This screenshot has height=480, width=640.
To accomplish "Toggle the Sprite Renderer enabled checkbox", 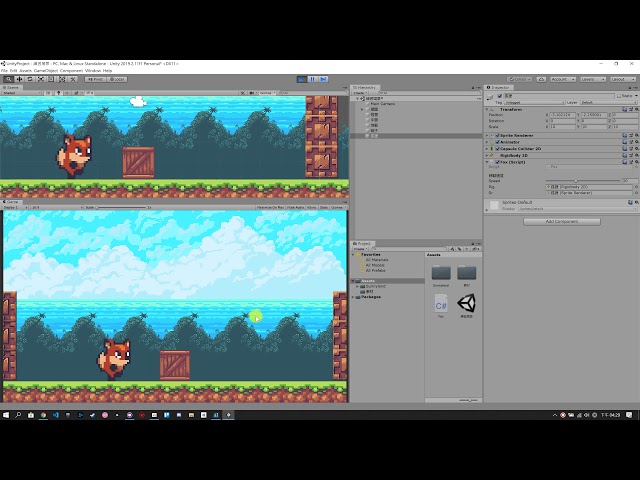I will coord(498,135).
